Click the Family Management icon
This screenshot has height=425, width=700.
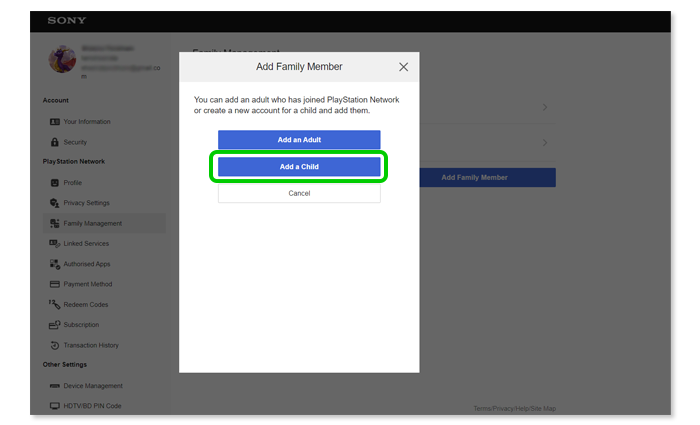(x=54, y=223)
